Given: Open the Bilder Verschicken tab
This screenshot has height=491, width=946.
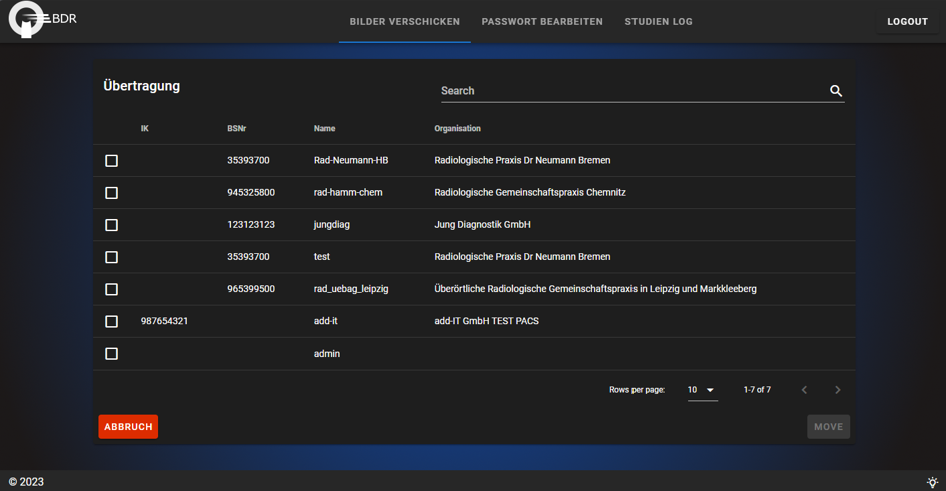Looking at the screenshot, I should click(405, 22).
